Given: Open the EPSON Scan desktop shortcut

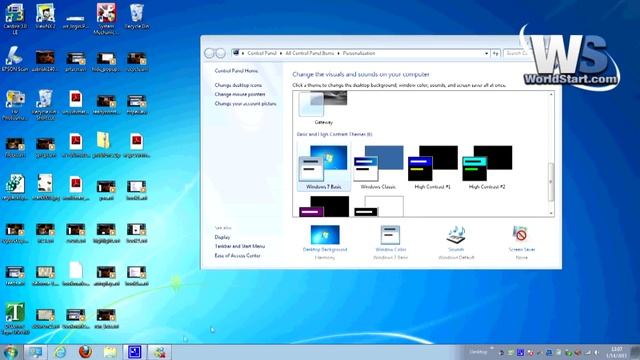Looking at the screenshot, I should tap(15, 59).
